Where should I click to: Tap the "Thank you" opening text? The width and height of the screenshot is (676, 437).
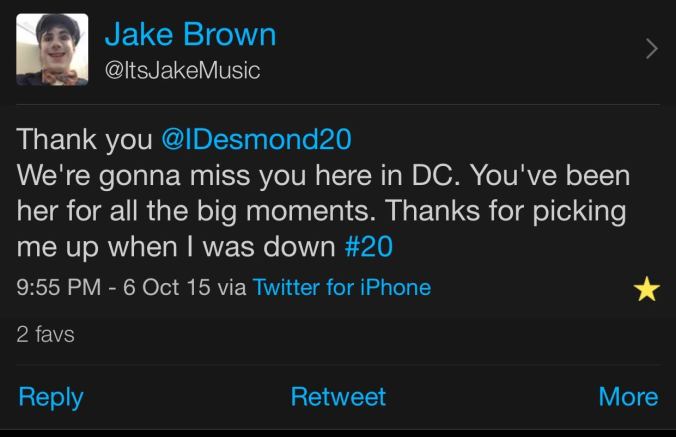(x=84, y=139)
